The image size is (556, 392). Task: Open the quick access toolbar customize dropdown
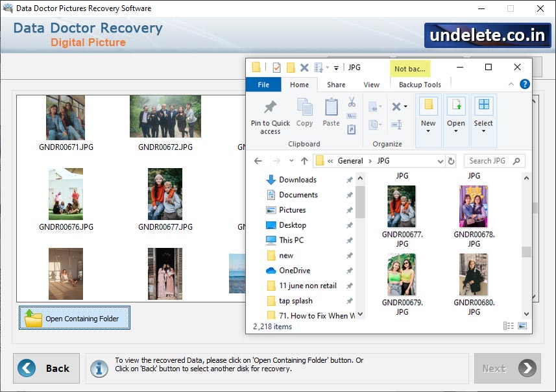click(335, 67)
